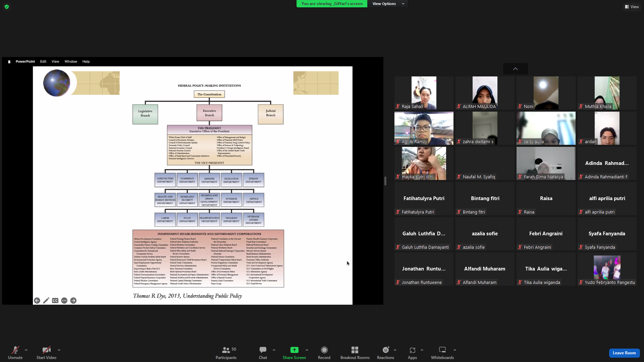The width and height of the screenshot is (644, 362).
Task: Select Farah Dima Natasya's video tile
Action: tap(546, 164)
